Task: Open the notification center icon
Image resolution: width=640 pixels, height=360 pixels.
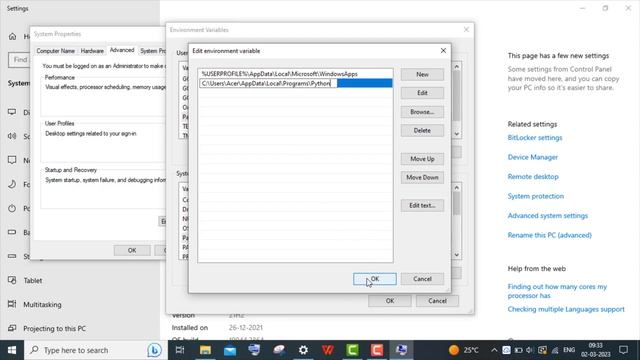Action: click(623, 350)
